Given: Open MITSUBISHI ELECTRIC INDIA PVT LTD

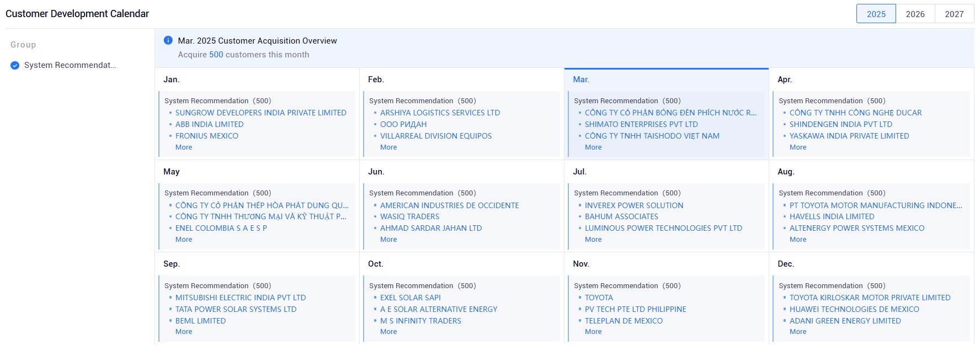Looking at the screenshot, I should click(241, 298).
